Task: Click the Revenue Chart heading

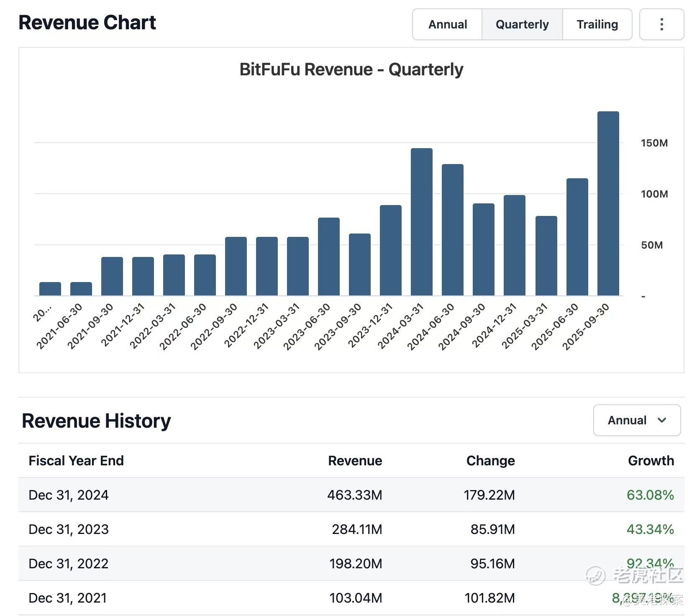Action: click(87, 23)
